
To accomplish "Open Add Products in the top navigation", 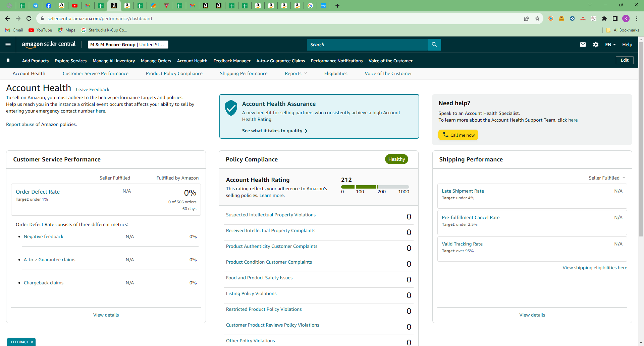I will pos(35,61).
